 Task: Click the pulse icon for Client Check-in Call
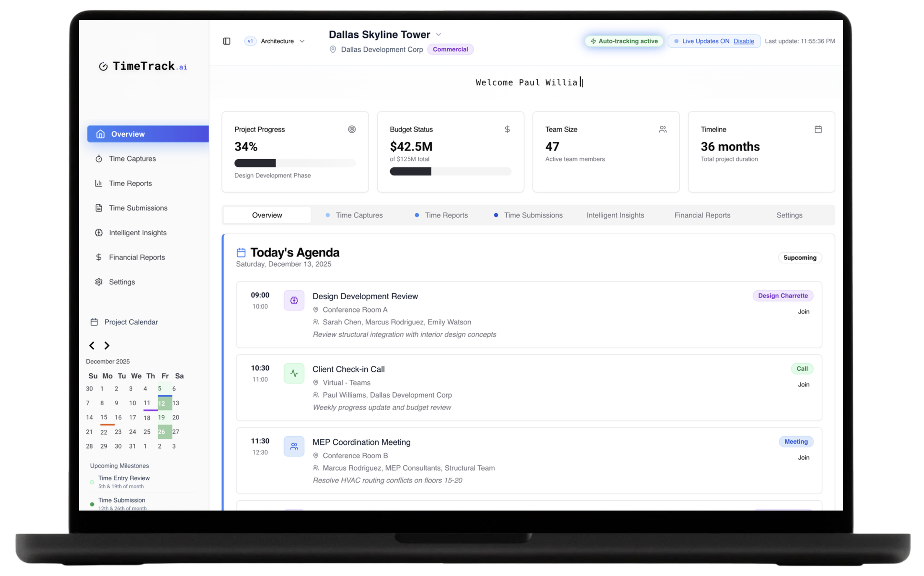click(294, 373)
